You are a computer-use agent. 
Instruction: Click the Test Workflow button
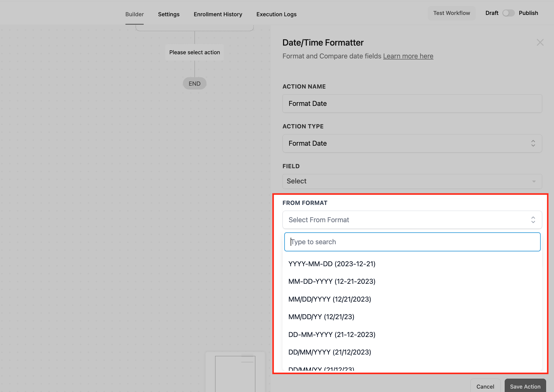pyautogui.click(x=451, y=13)
